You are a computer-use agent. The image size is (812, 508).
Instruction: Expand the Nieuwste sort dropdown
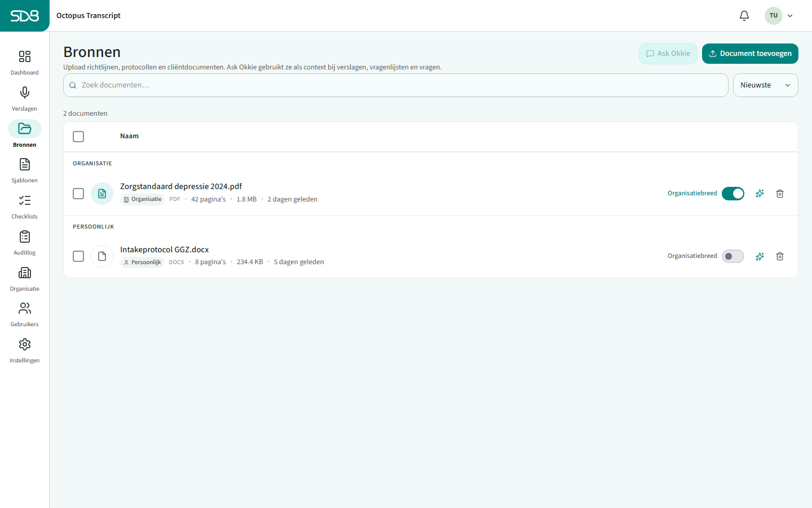(x=765, y=85)
